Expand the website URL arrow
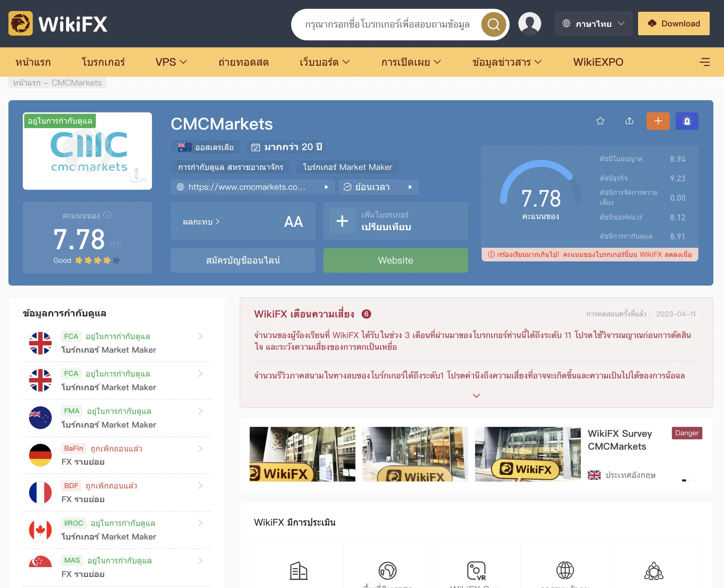724x588 pixels. (x=326, y=187)
